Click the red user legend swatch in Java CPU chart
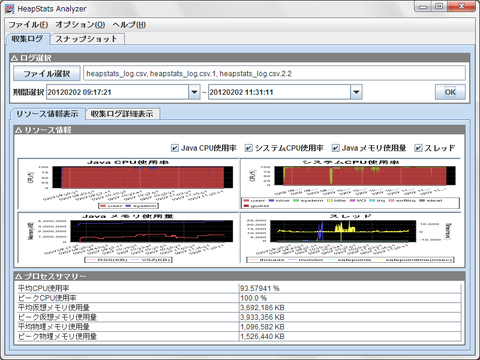480x360 pixels. (103, 206)
